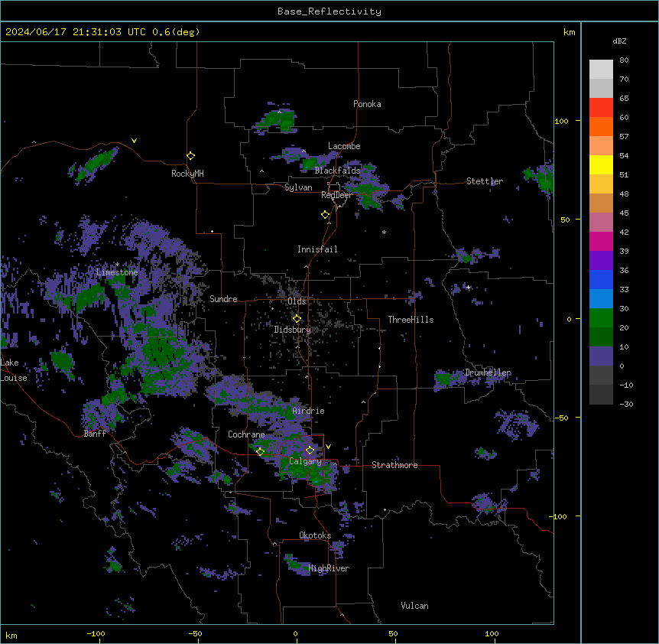Select the yellow 51-54 dBZ legend swatch
This screenshot has height=644, width=659.
coord(601,164)
